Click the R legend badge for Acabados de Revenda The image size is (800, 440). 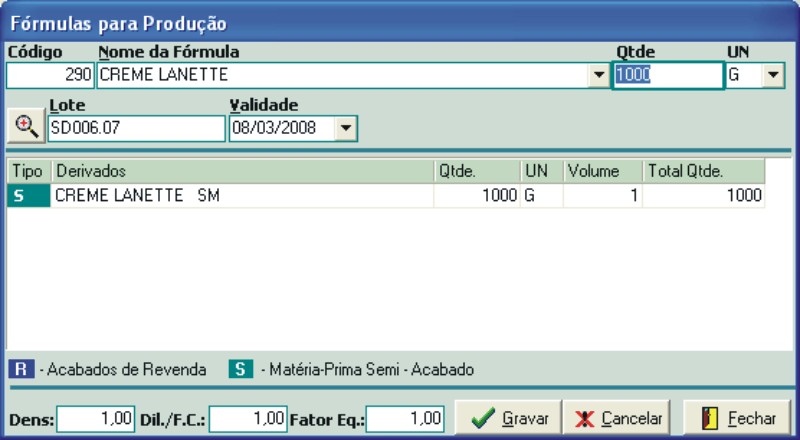(21, 369)
